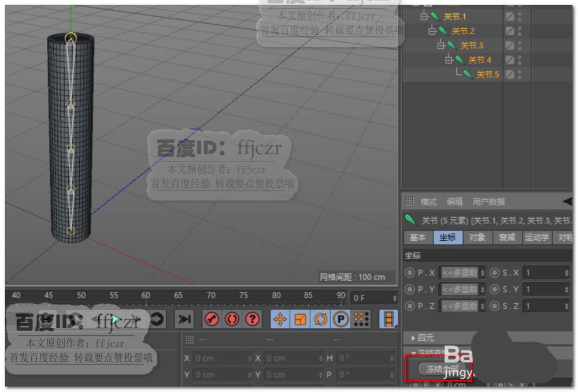The image size is (578, 392).
Task: Click the grip icon in coordinate manager
Action: coord(189,339)
